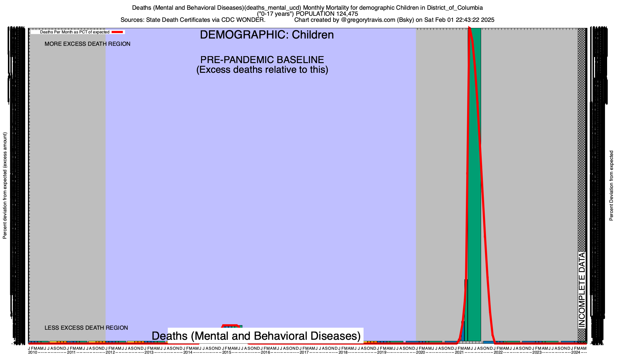Select the 2024 year label on the axis

point(576,352)
